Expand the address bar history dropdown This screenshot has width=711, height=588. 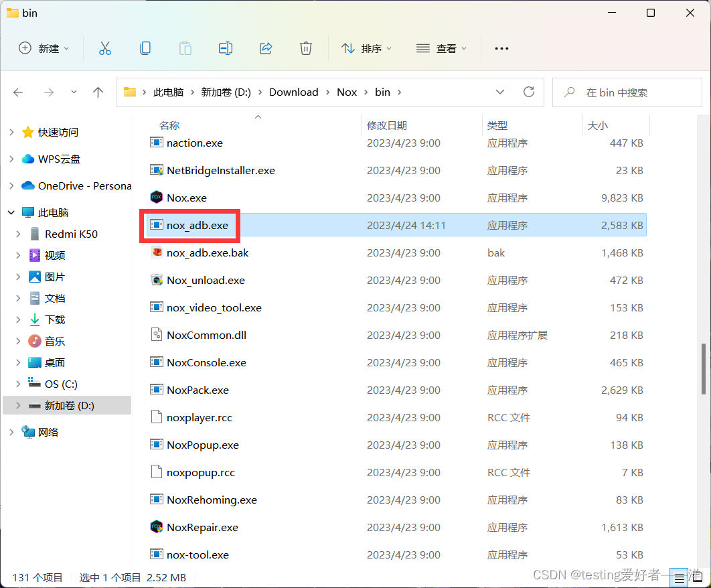tap(500, 92)
